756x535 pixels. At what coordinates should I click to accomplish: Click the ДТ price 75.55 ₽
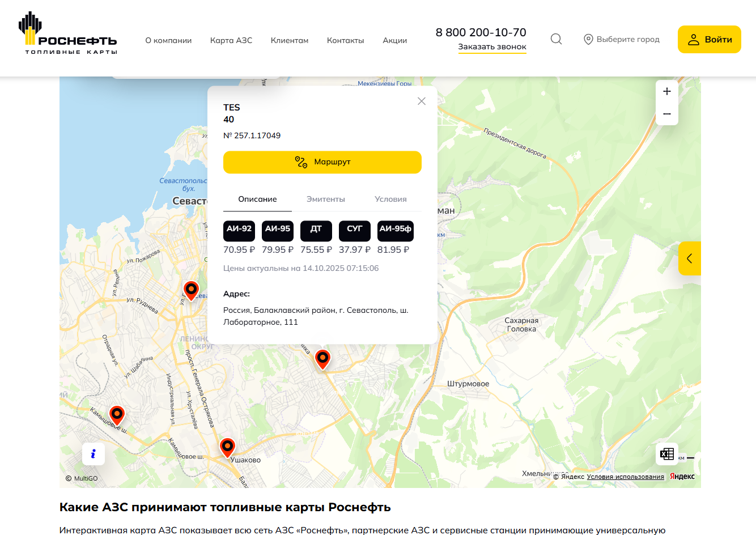coord(316,250)
